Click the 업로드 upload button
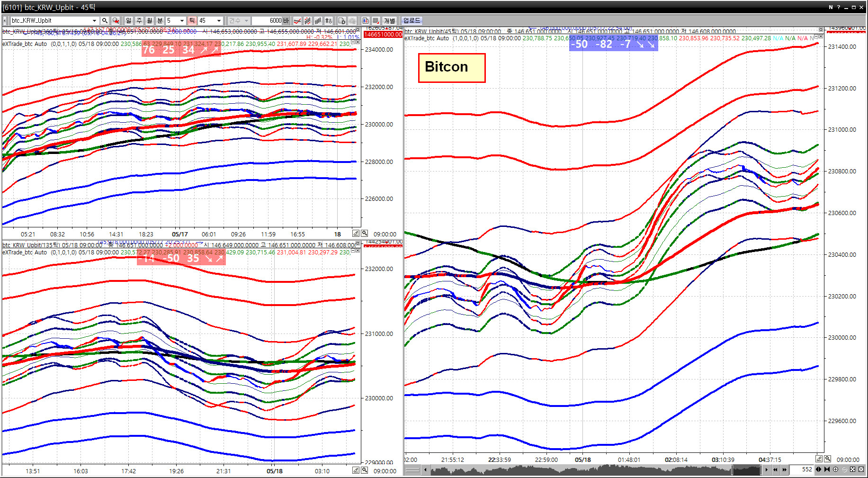The height and width of the screenshot is (478, 868). (412, 20)
